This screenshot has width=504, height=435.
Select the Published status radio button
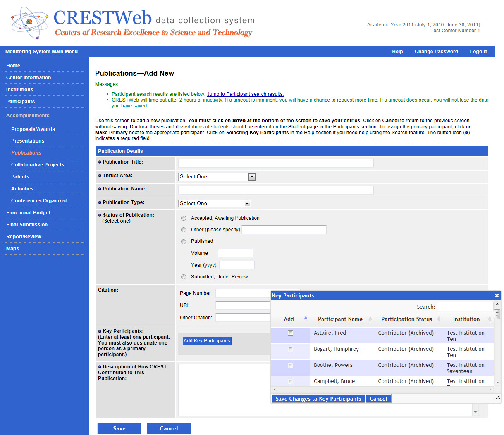coord(184,242)
